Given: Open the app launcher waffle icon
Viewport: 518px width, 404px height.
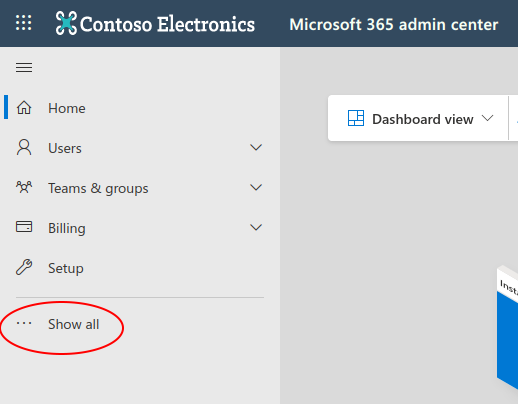Looking at the screenshot, I should [24, 23].
